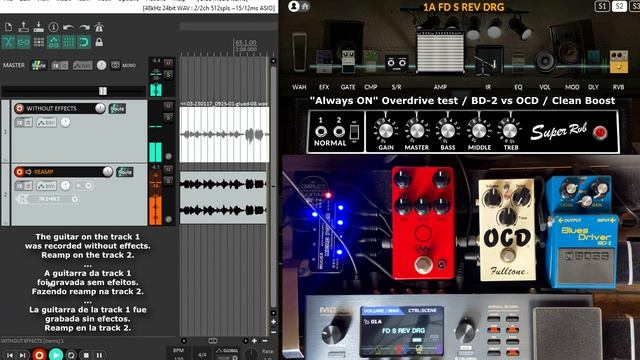
Task: Toggle item grouping chain-link icon
Action: pyautogui.click(x=23, y=42)
